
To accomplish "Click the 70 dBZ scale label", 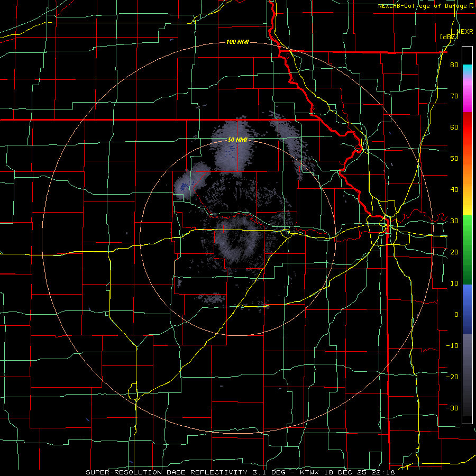I will pyautogui.click(x=454, y=96).
